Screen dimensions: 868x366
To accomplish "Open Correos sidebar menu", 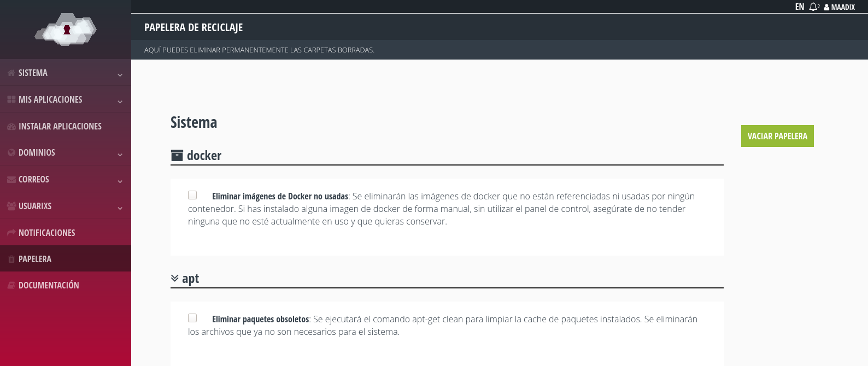I will pyautogui.click(x=66, y=179).
